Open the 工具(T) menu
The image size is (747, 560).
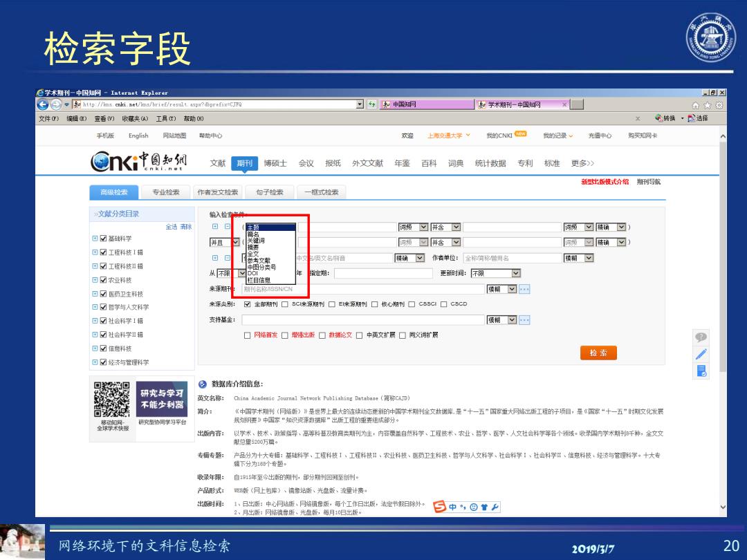pyautogui.click(x=166, y=118)
